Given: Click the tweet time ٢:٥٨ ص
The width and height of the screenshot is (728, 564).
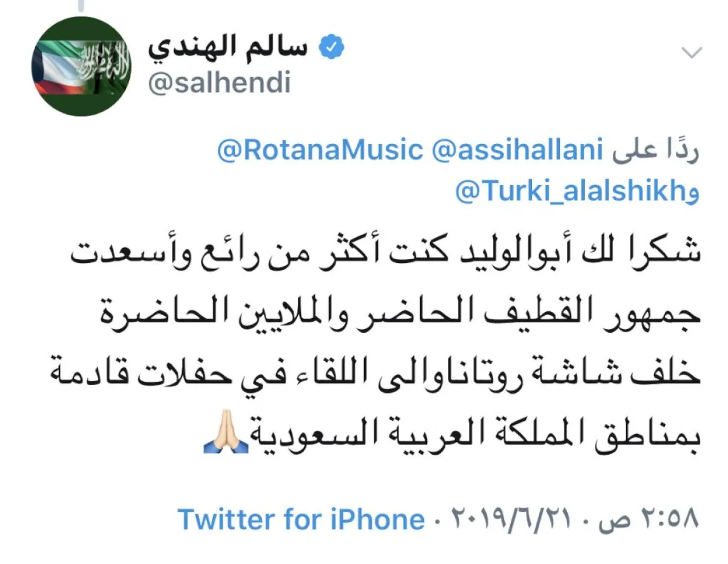Looking at the screenshot, I should coord(648,520).
